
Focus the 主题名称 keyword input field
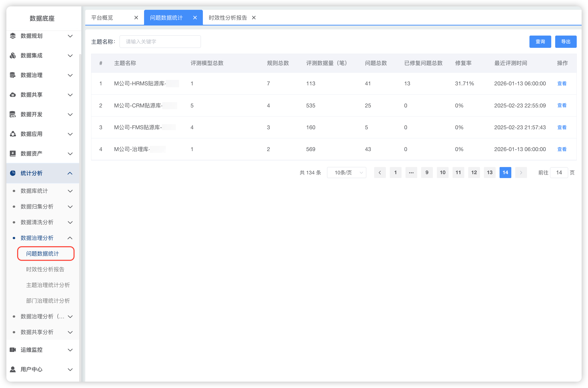pos(160,42)
